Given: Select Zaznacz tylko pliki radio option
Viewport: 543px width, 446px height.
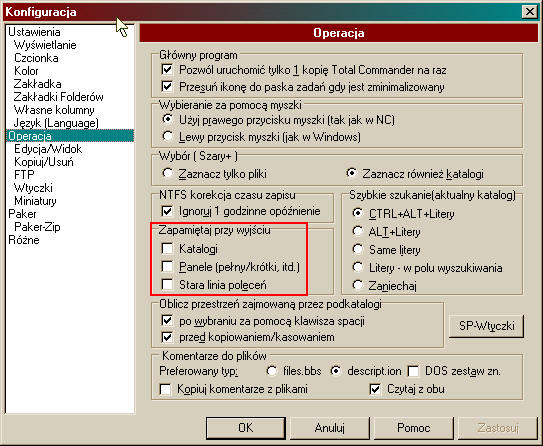Looking at the screenshot, I should click(168, 173).
